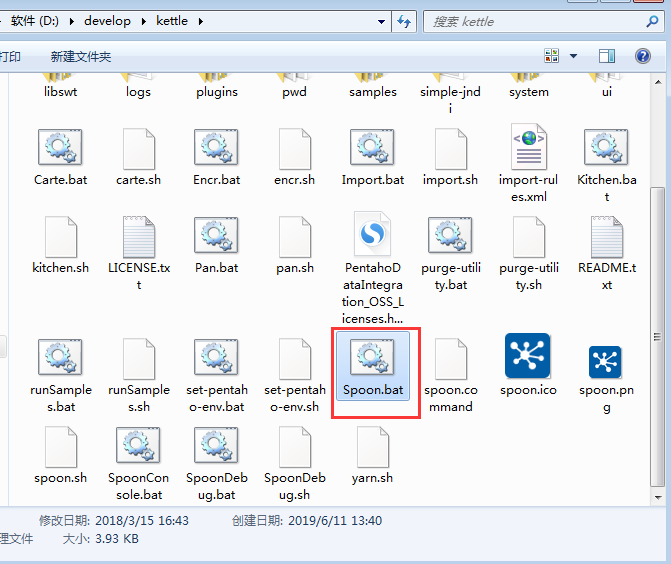The image size is (671, 564).
Task: Select the ui folder
Action: pyautogui.click(x=606, y=87)
